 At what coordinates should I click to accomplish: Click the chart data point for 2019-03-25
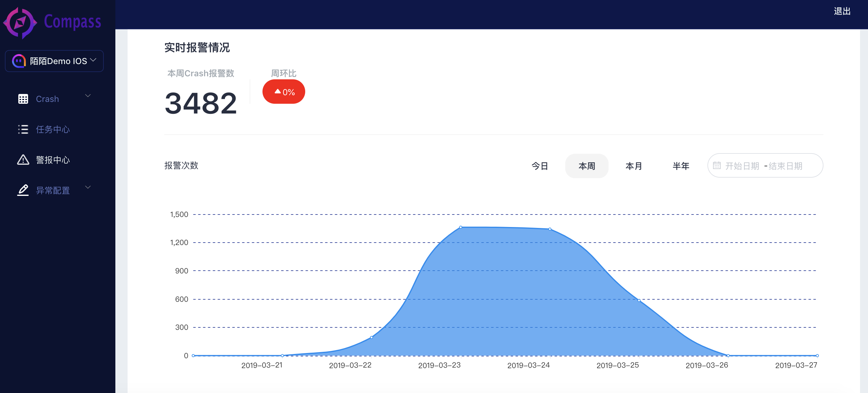click(639, 300)
